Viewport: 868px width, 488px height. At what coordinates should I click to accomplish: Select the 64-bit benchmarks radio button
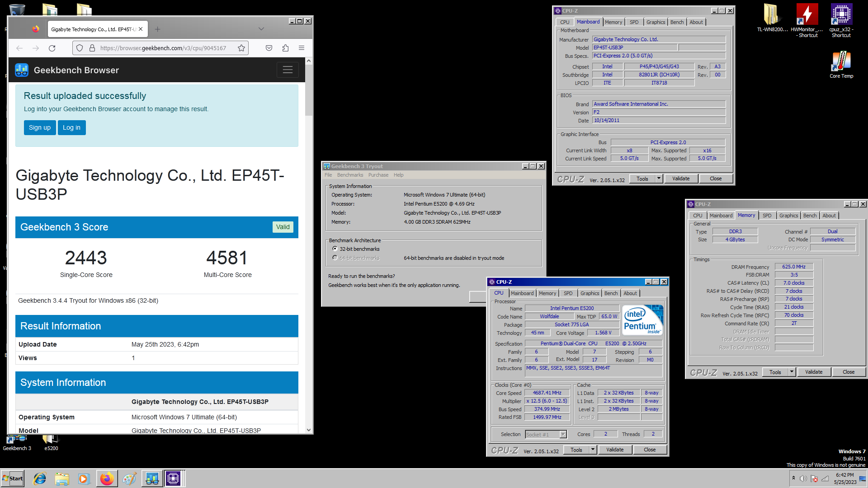(335, 258)
